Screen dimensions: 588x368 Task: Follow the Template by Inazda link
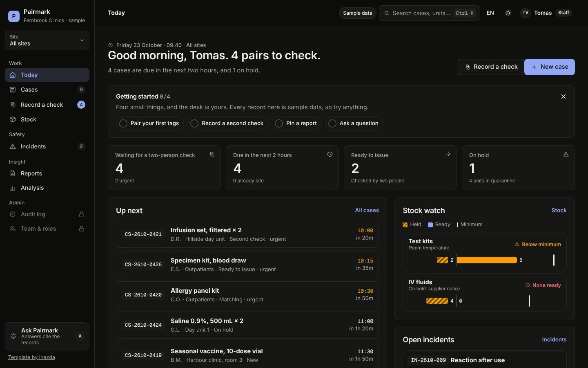pos(31,357)
